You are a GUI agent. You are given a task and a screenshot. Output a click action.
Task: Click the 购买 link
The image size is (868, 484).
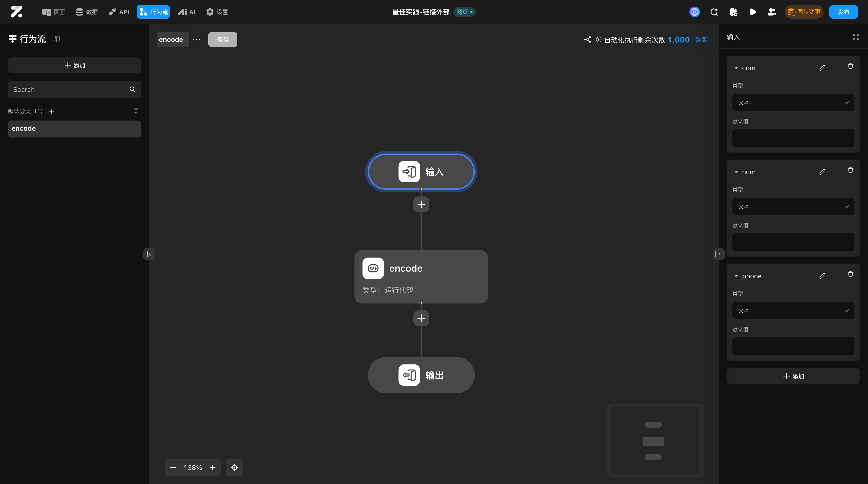(701, 40)
